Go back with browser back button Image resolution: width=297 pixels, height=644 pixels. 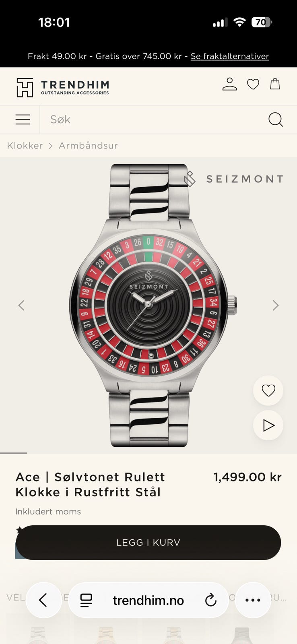[x=43, y=600]
